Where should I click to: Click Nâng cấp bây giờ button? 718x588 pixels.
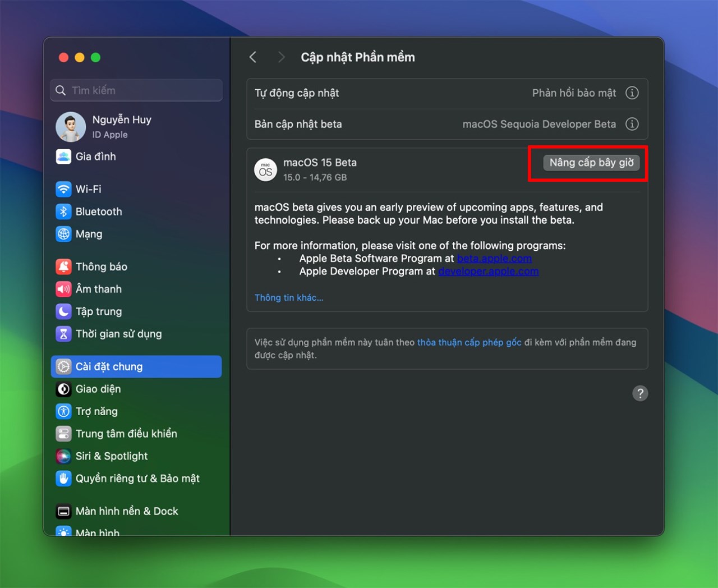591,163
